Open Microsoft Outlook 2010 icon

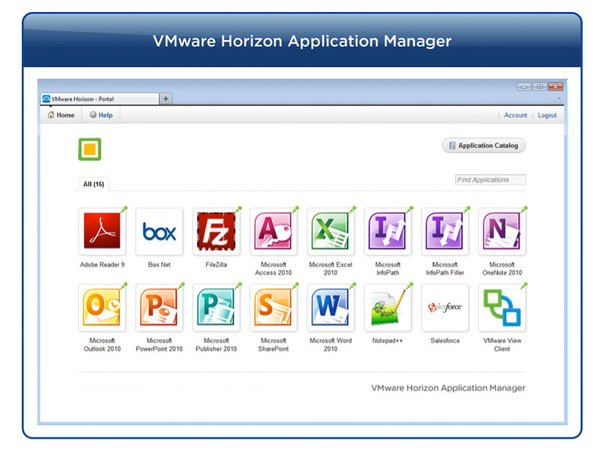102,308
